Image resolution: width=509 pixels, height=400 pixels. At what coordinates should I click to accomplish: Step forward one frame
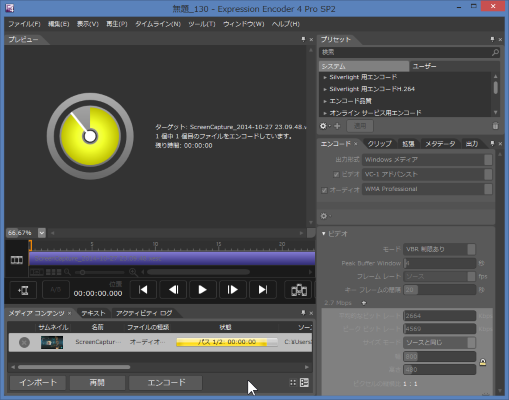coord(232,290)
